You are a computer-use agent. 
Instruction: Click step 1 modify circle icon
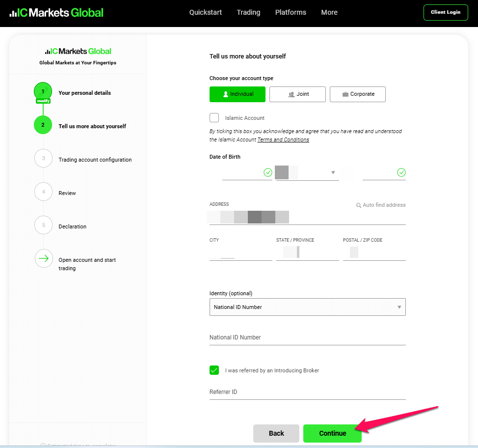(43, 91)
